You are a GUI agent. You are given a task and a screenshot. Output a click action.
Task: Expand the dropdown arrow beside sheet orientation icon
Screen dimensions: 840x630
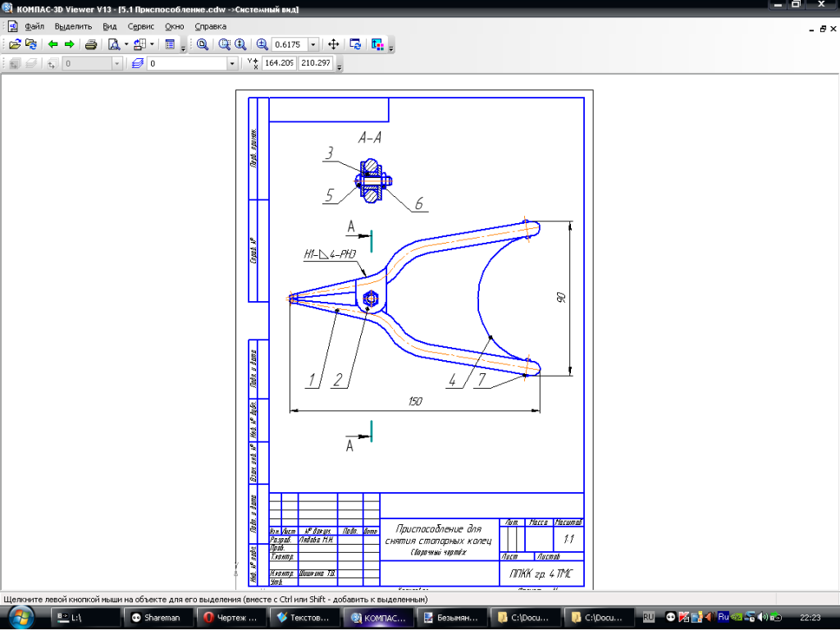[152, 44]
